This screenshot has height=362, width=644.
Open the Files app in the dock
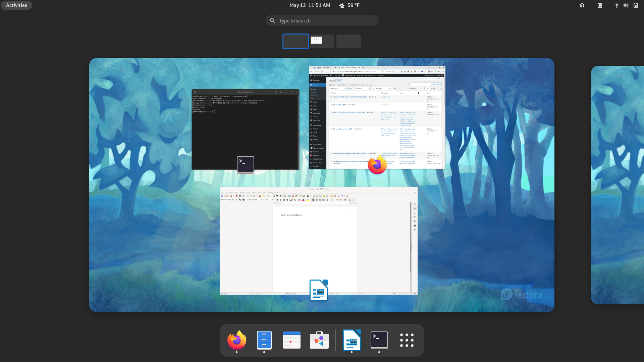(x=264, y=340)
